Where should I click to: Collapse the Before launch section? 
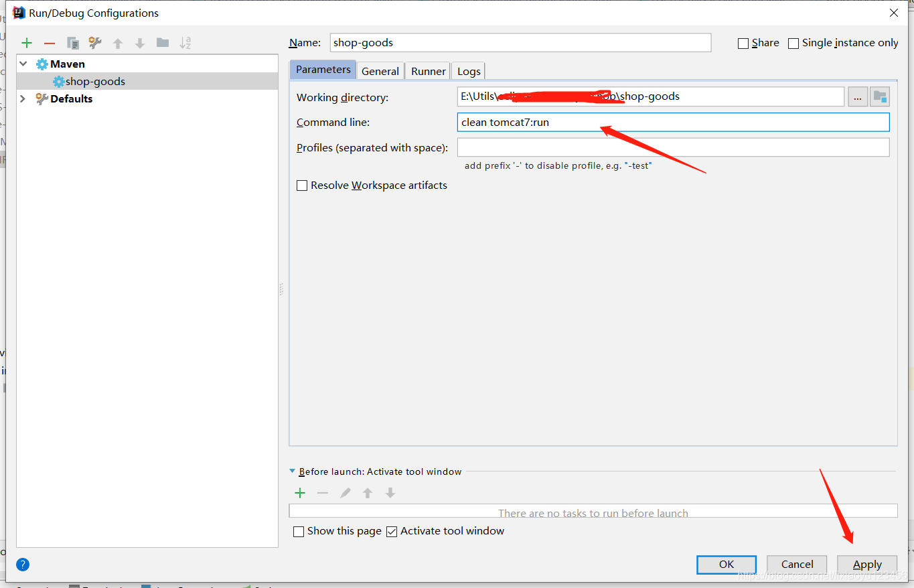[x=292, y=471]
